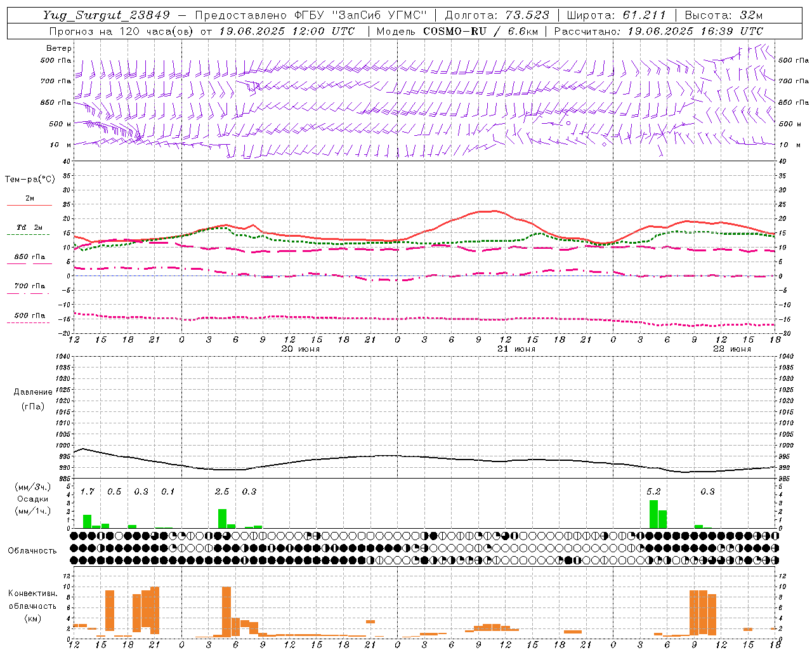Click the station name Yug_Surgut_23849

tap(107, 15)
